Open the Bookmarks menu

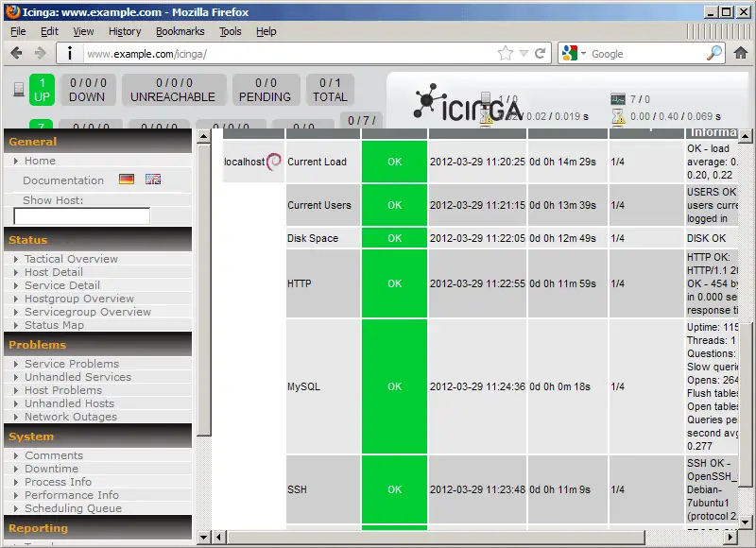click(180, 31)
